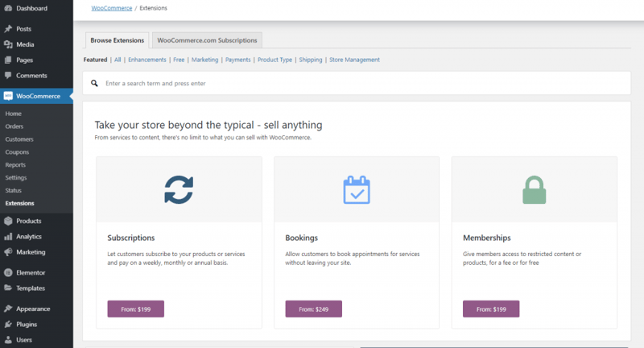Viewport: 644px width, 348px height.
Task: Click the Plugins plug icon
Action: pos(8,324)
